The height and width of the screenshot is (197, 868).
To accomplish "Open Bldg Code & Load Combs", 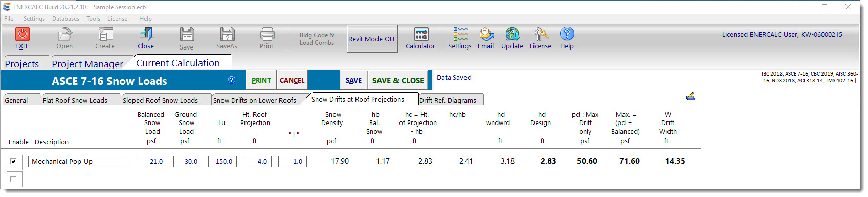I will (x=317, y=39).
